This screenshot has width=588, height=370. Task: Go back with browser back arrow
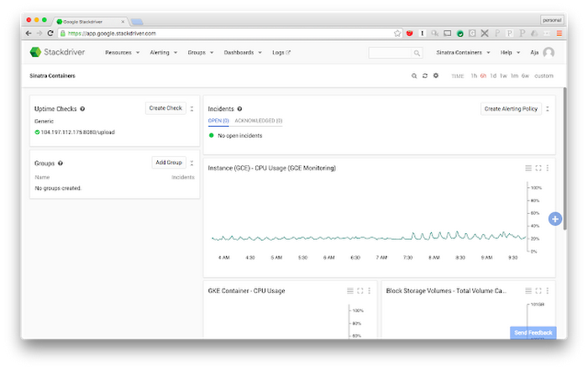(x=29, y=34)
